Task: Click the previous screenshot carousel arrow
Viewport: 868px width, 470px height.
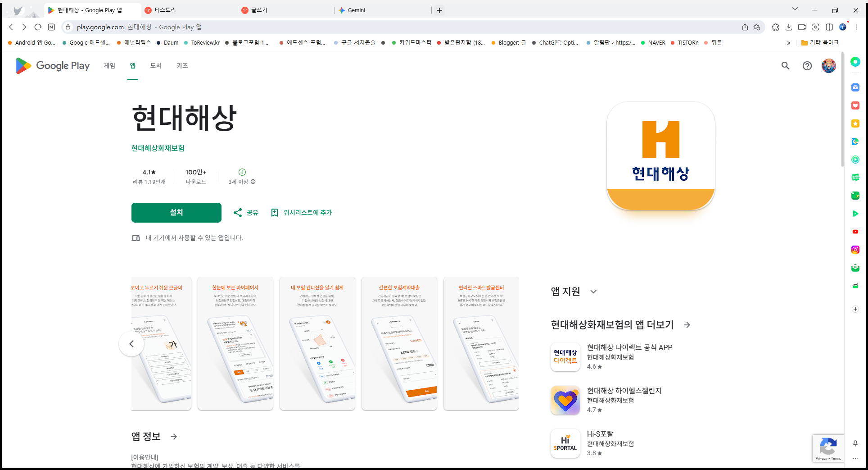Action: pyautogui.click(x=131, y=343)
